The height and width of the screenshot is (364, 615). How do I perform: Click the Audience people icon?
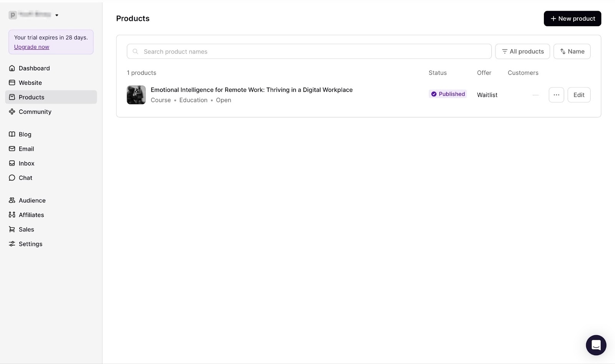tap(12, 200)
